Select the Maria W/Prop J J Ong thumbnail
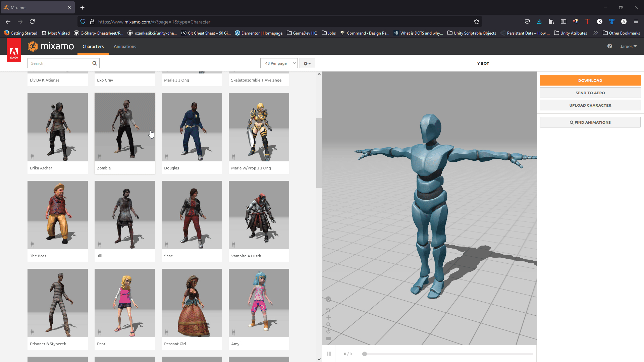Screen dimensions: 644x362 [259, 127]
